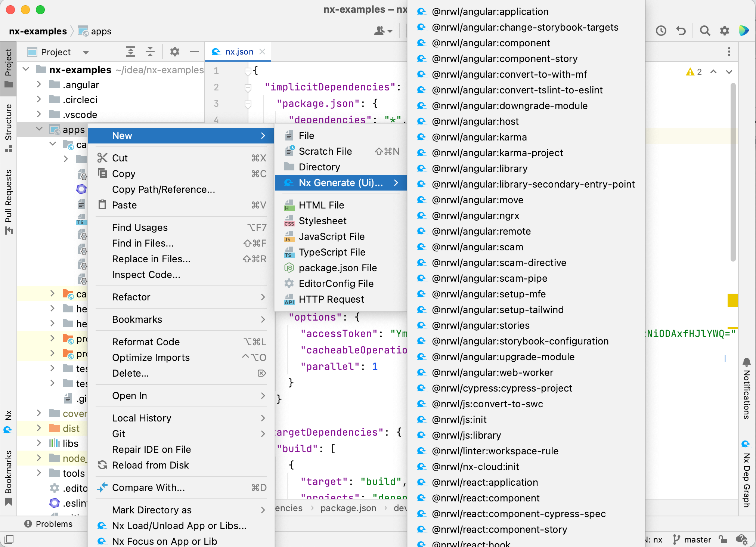This screenshot has width=756, height=547.
Task: Hide the Project panel with minus icon
Action: (194, 52)
